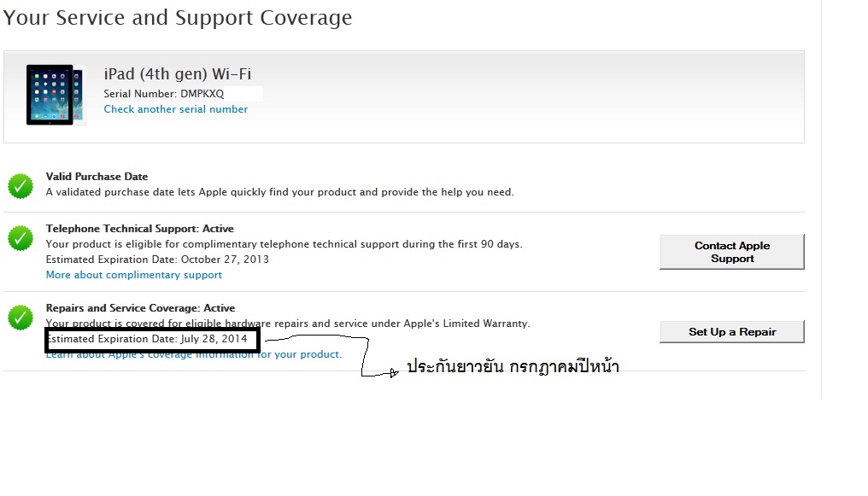This screenshot has width=868, height=496.
Task: Click the validated purchase date description sentence
Action: [x=279, y=192]
